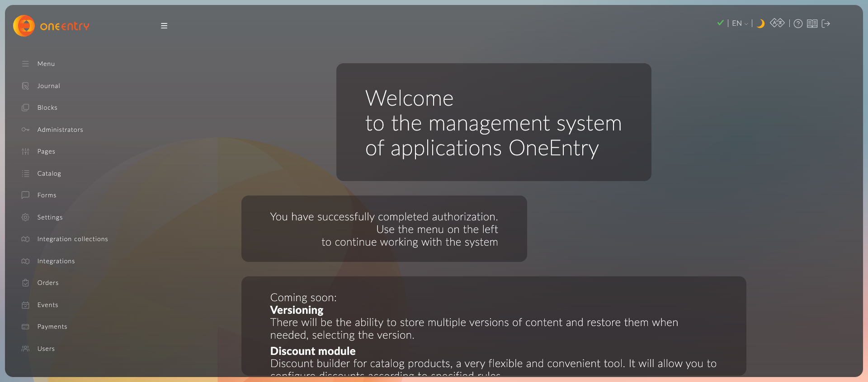This screenshot has width=868, height=382.
Task: Click the "Coming soon:" text
Action: click(303, 298)
